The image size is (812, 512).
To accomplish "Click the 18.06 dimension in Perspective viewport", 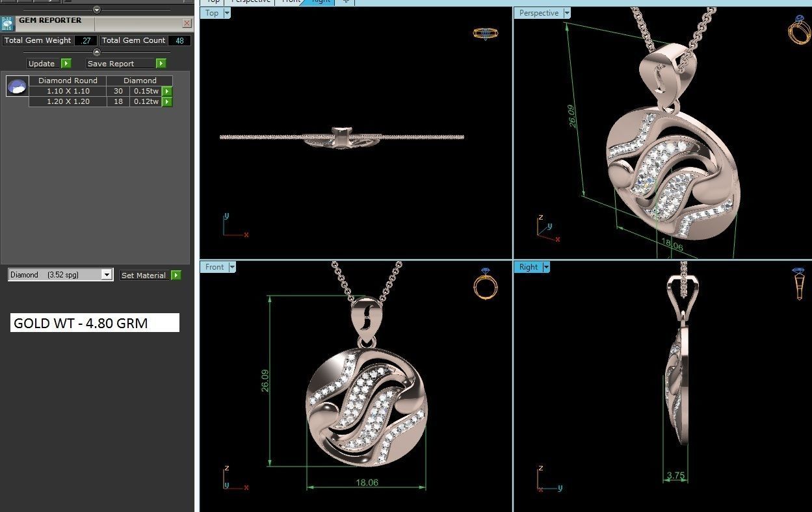I will (x=672, y=246).
